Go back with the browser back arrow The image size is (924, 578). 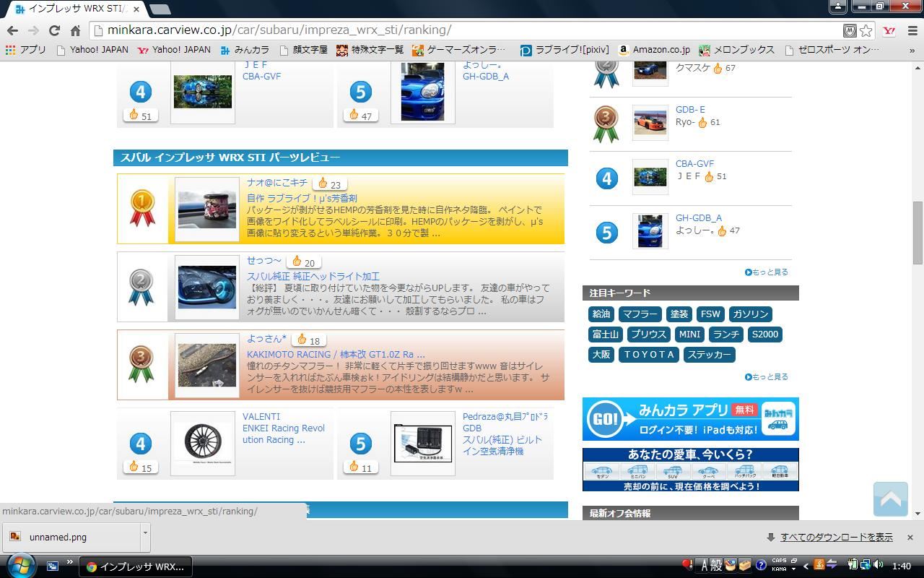click(x=12, y=30)
